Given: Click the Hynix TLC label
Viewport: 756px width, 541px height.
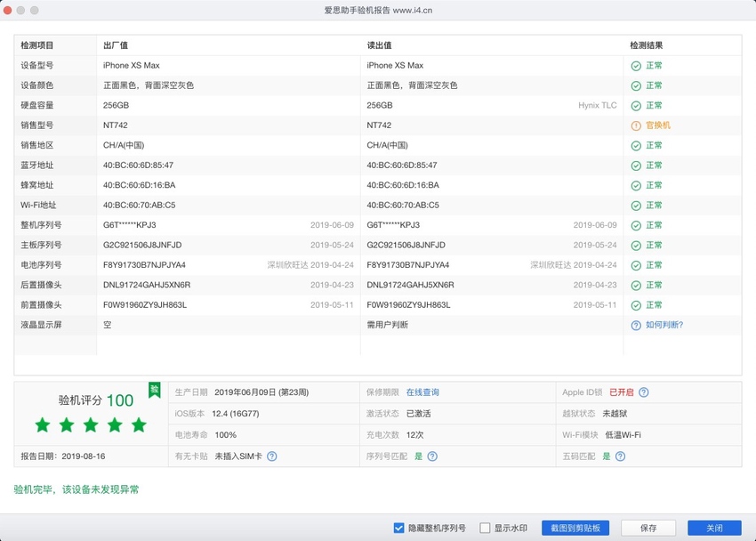Looking at the screenshot, I should [598, 106].
